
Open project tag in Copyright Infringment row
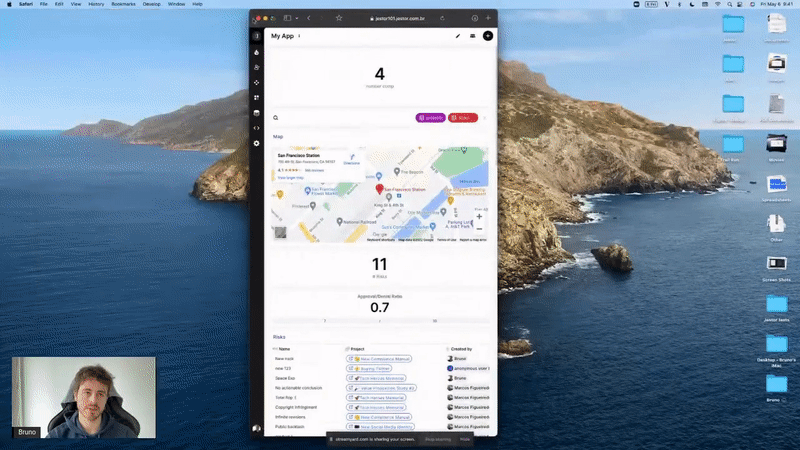(x=376, y=407)
